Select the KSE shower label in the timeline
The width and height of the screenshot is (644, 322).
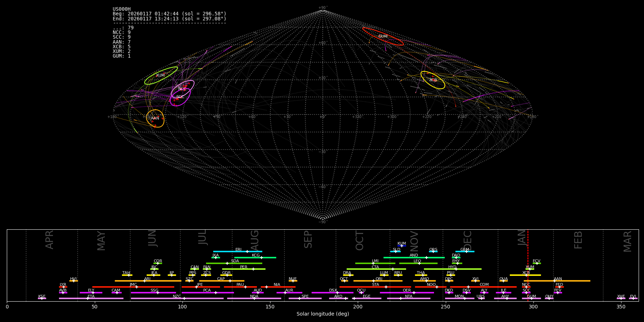coord(42,297)
